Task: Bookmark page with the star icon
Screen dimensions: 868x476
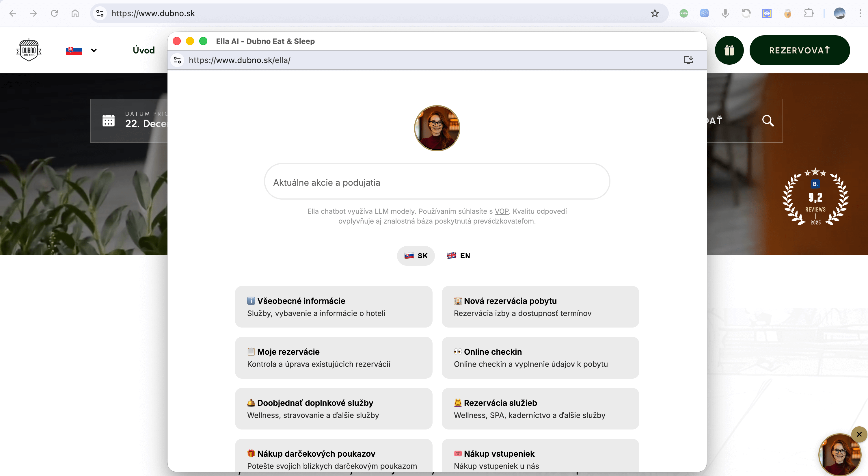Action: tap(655, 14)
